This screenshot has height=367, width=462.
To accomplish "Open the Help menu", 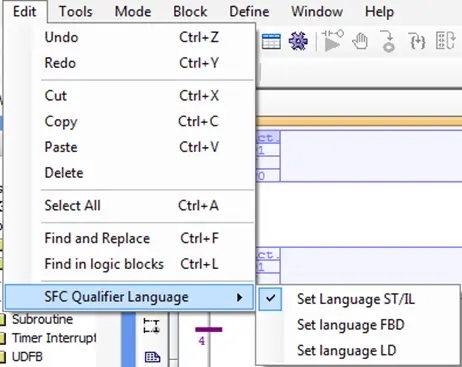I will click(379, 12).
